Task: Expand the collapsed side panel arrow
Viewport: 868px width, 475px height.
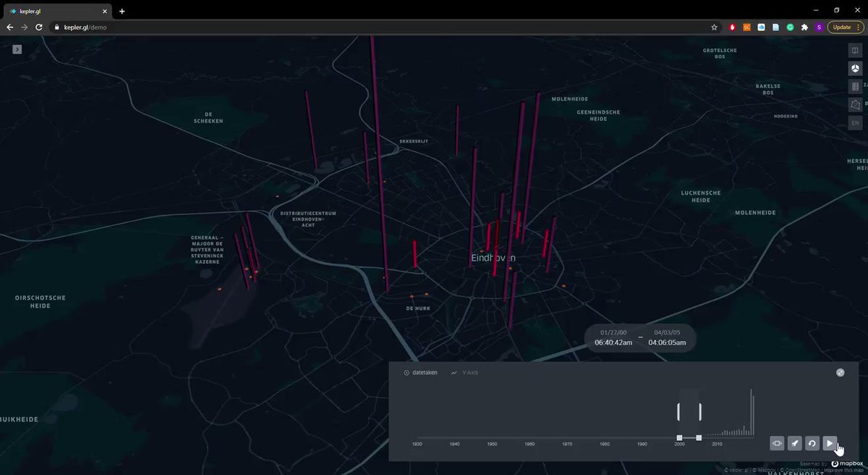Action: [x=17, y=49]
